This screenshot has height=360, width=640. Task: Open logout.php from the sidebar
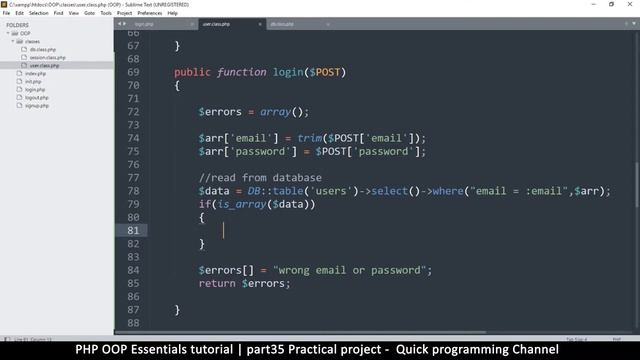(x=37, y=98)
